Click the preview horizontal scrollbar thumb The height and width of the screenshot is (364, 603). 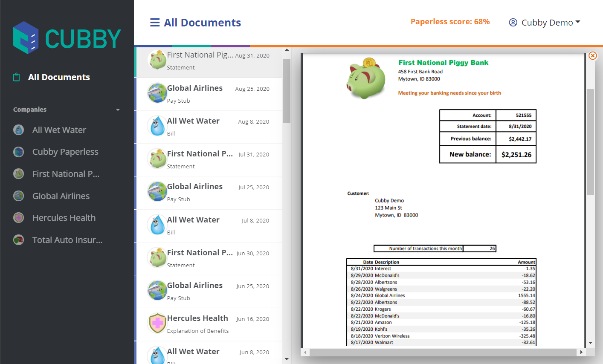click(443, 352)
